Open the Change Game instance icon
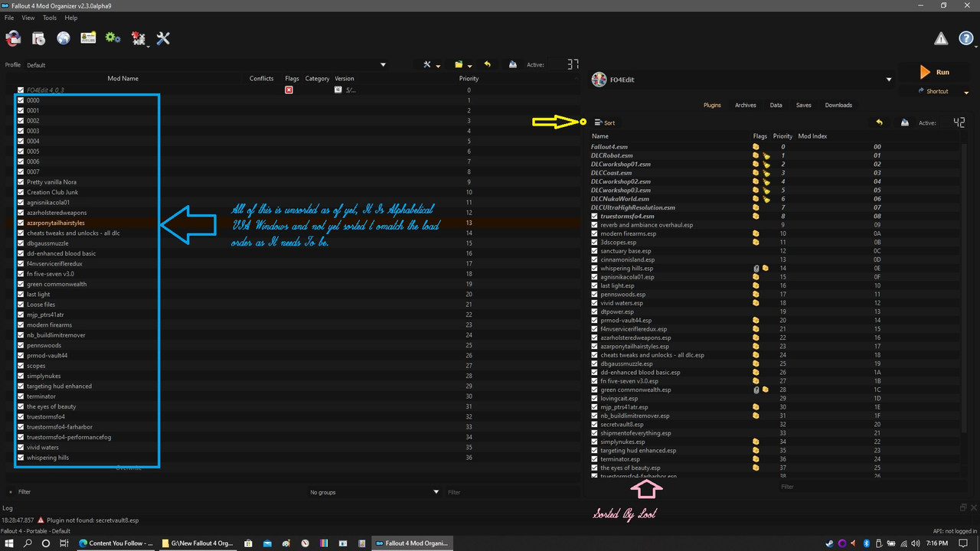Image resolution: width=980 pixels, height=551 pixels. tap(13, 38)
